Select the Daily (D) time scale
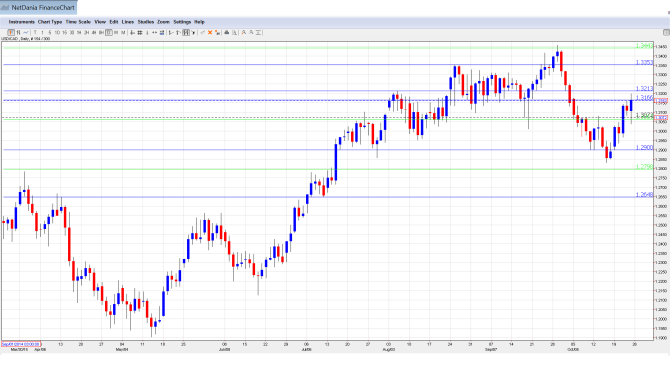Image resolution: width=670 pixels, height=377 pixels. (109, 32)
